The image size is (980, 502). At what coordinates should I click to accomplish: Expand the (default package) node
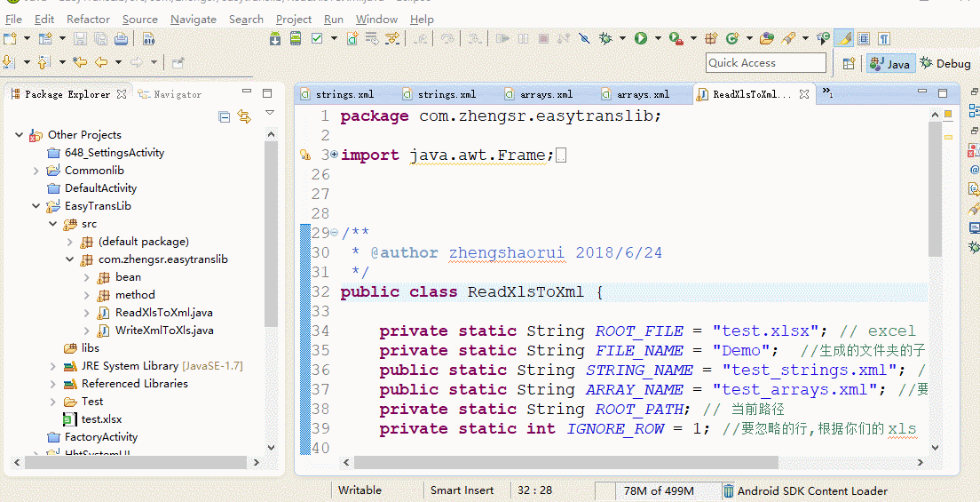tap(70, 242)
